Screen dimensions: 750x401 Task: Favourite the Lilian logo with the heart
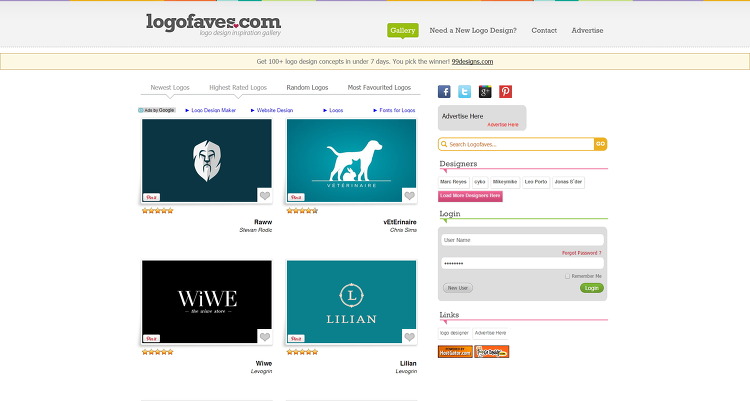[409, 337]
